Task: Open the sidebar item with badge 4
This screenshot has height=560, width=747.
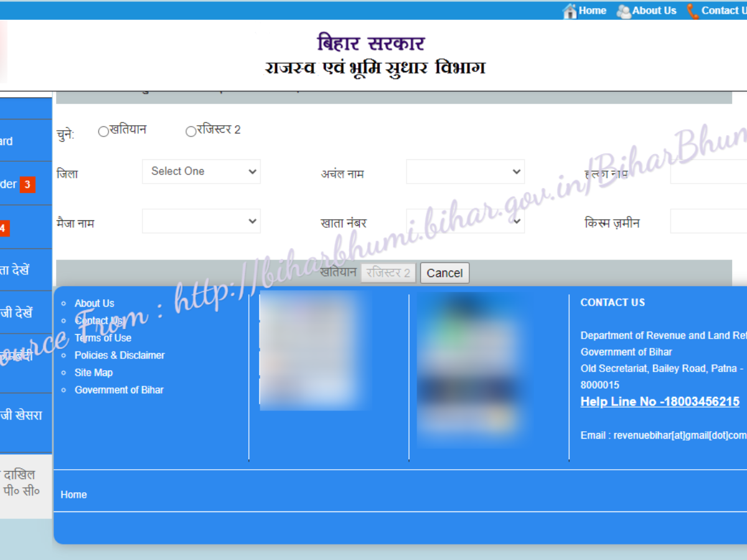Action: point(26,228)
